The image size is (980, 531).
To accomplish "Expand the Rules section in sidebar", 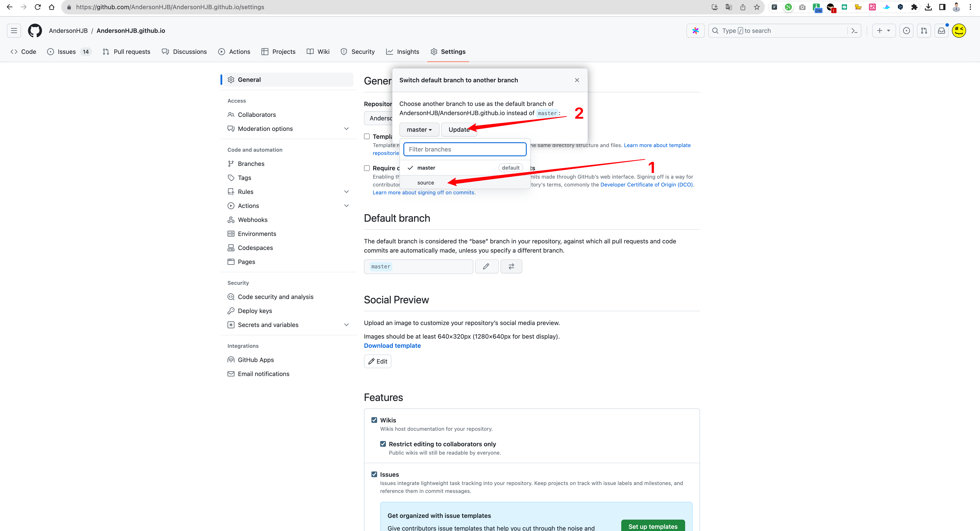I will [x=346, y=192].
